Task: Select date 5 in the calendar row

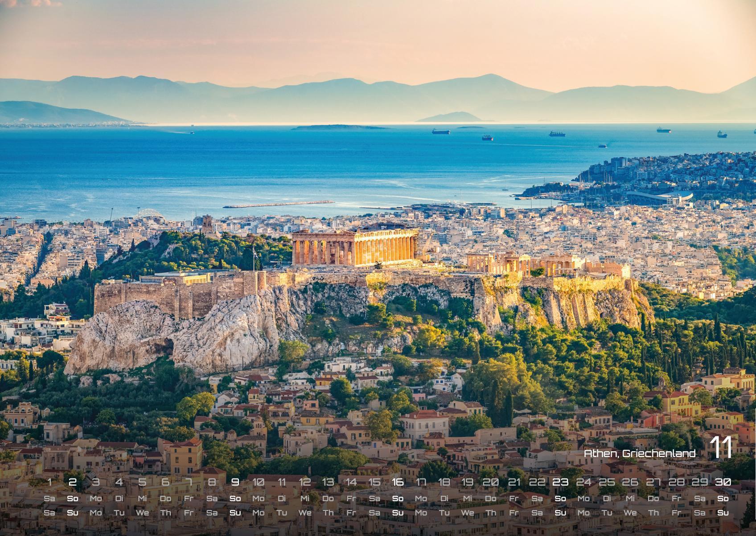Action: click(142, 482)
